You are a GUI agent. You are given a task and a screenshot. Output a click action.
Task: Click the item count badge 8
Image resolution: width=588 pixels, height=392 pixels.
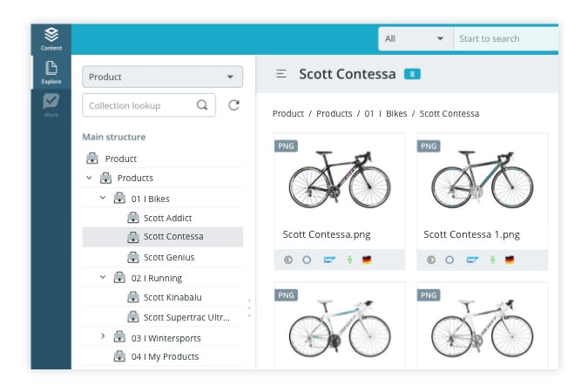coord(412,74)
